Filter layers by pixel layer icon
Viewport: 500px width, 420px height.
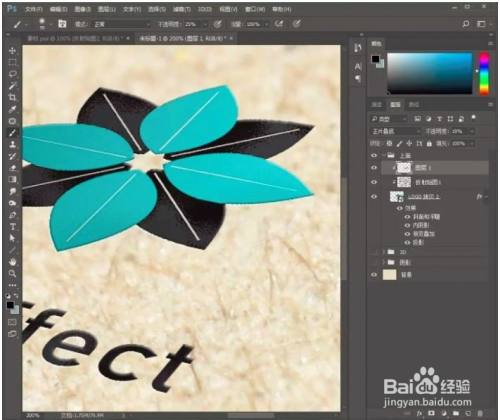point(418,119)
